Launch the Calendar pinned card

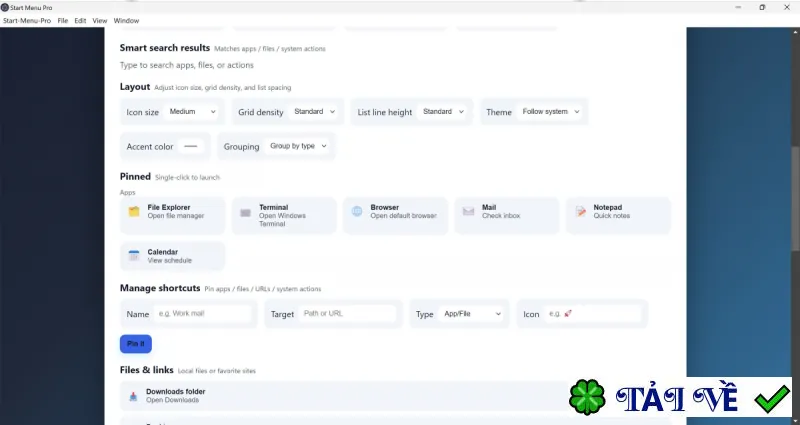point(172,256)
